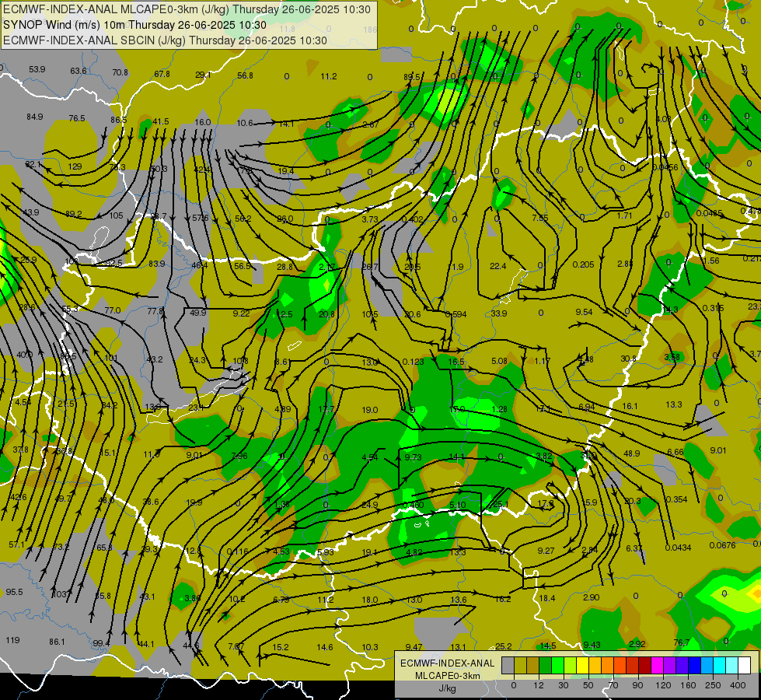Click the legend tick label 50
Viewport: 761px width, 700px height.
coord(588,685)
